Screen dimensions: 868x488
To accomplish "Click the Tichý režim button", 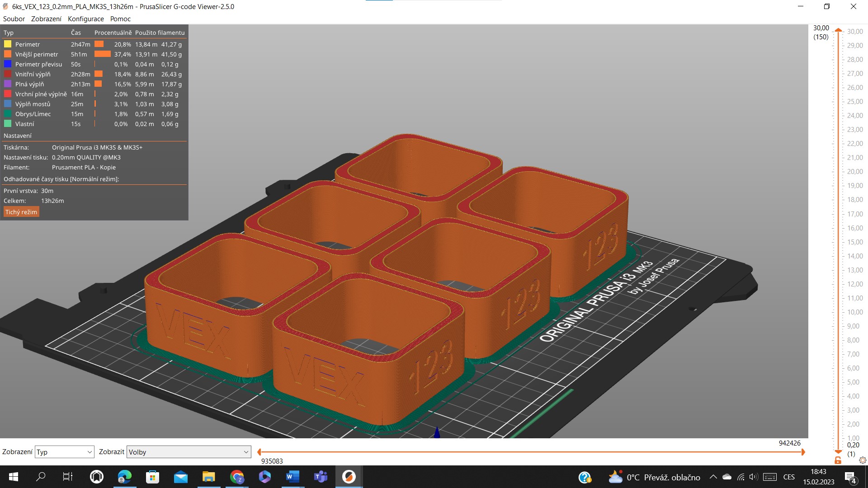I will pos(21,212).
